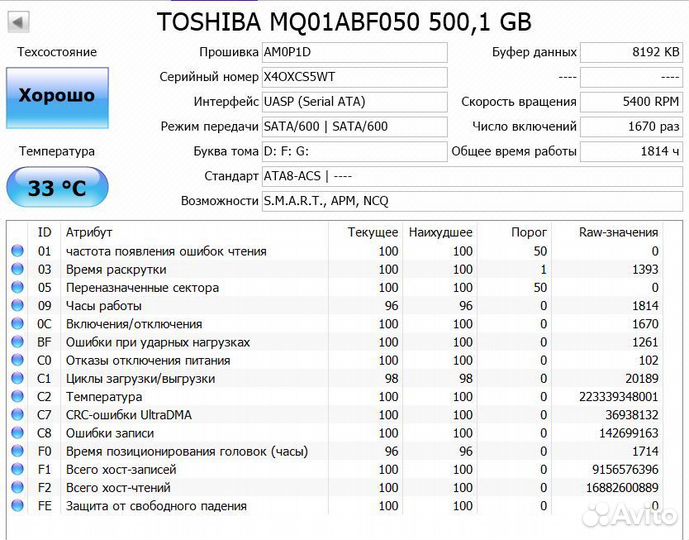Select the row Время позиционирования головок (часы)

coord(335,451)
